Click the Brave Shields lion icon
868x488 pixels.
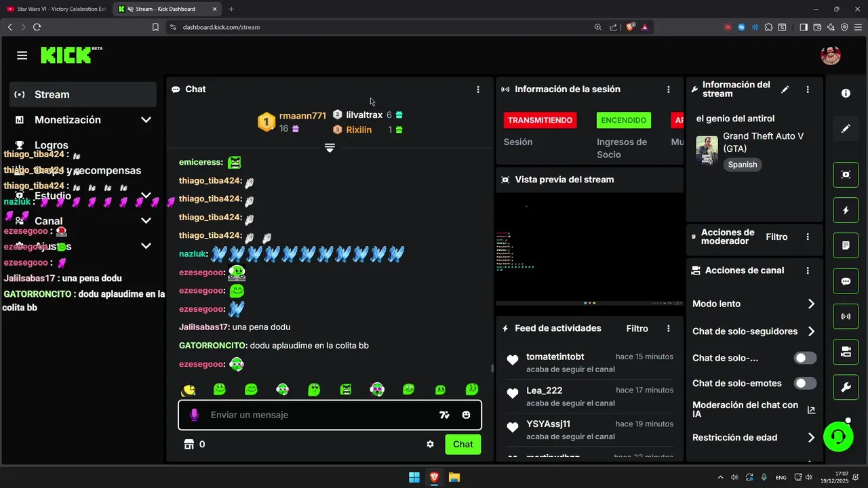630,27
